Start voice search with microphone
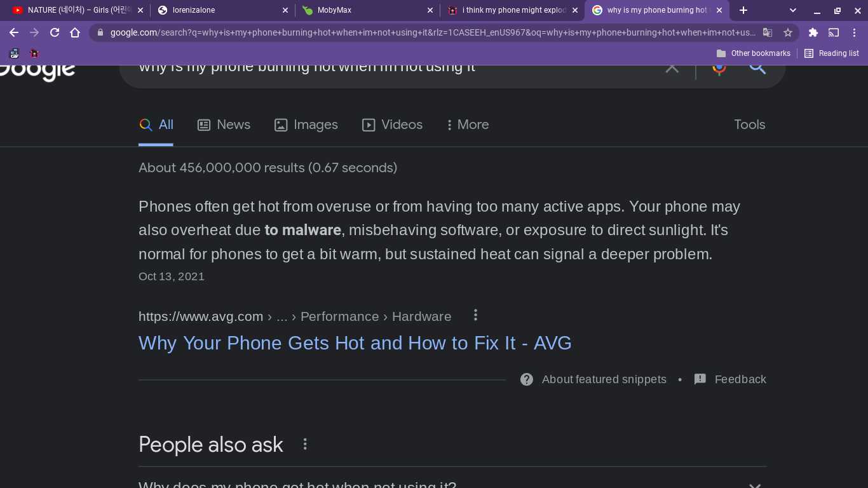This screenshot has height=488, width=868. 719,67
